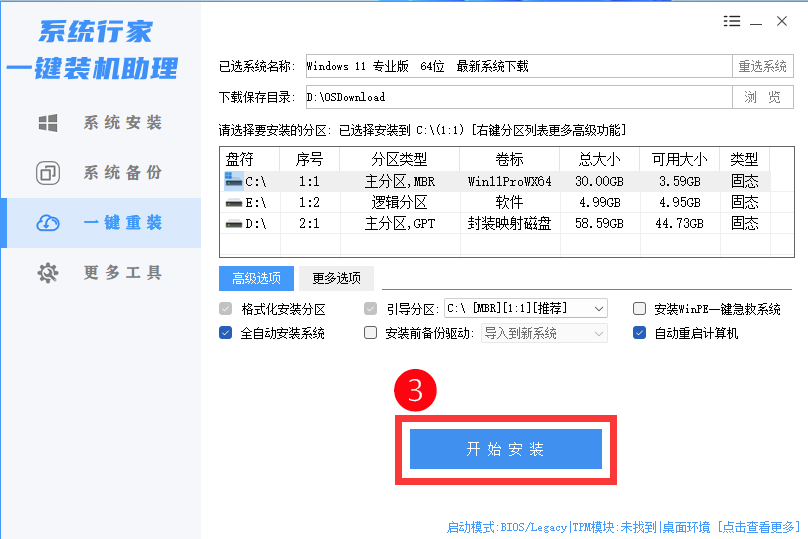The width and height of the screenshot is (808, 539).
Task: Select the 封装映射磁盘 volume label cell
Action: click(510, 224)
